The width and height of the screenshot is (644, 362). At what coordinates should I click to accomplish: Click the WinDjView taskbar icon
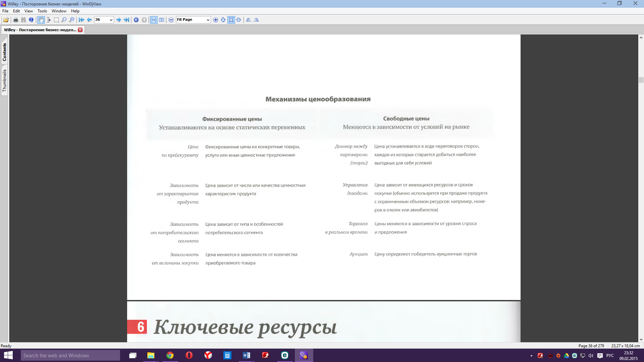pyautogui.click(x=304, y=355)
